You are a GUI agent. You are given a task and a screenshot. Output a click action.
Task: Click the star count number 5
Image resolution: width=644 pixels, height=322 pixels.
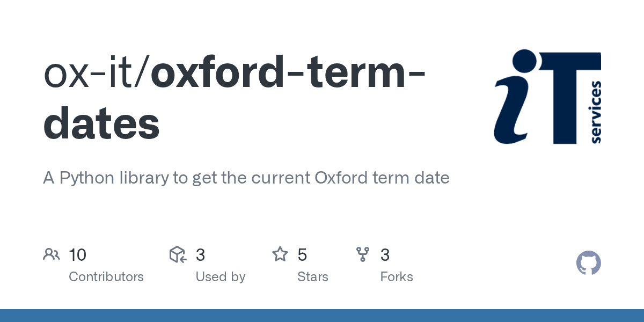point(302,255)
